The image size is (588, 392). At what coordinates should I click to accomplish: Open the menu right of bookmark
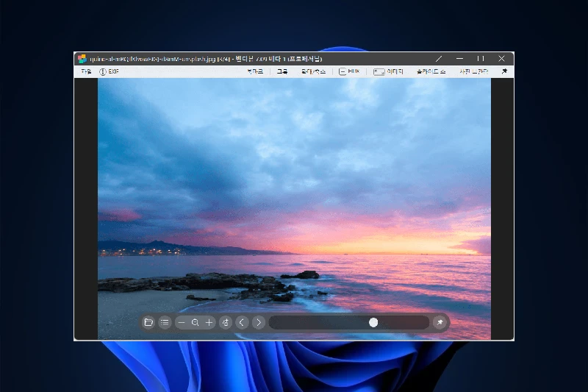[x=282, y=71]
